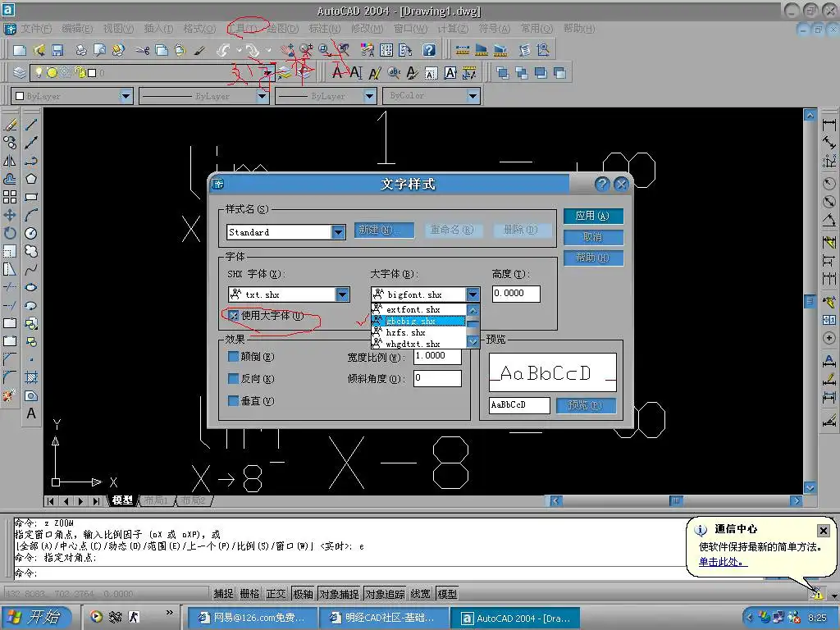Click the Rotate tool icon
Screen dimensions: 840x630
coord(10,233)
